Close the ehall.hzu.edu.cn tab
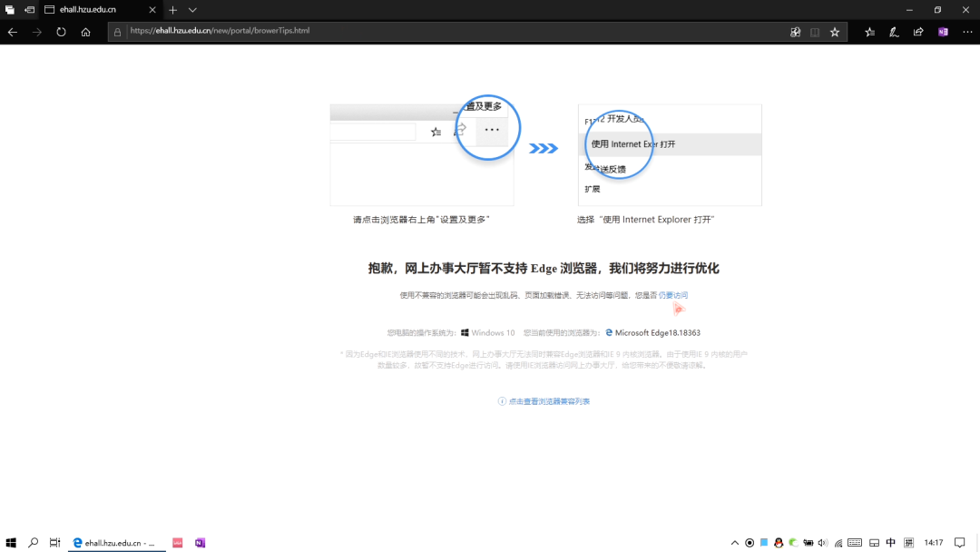The width and height of the screenshot is (980, 552). 152,10
